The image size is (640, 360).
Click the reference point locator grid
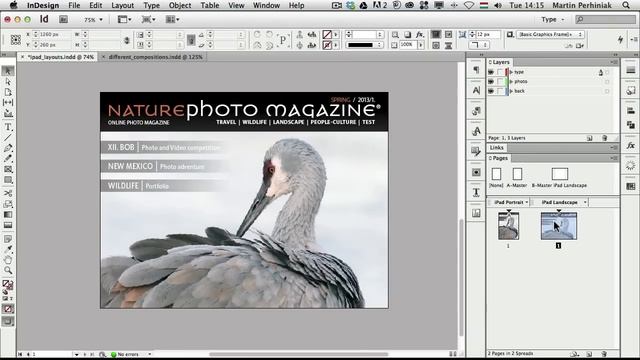click(16, 40)
